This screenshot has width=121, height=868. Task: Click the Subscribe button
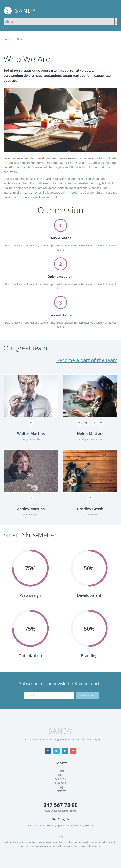tap(87, 695)
